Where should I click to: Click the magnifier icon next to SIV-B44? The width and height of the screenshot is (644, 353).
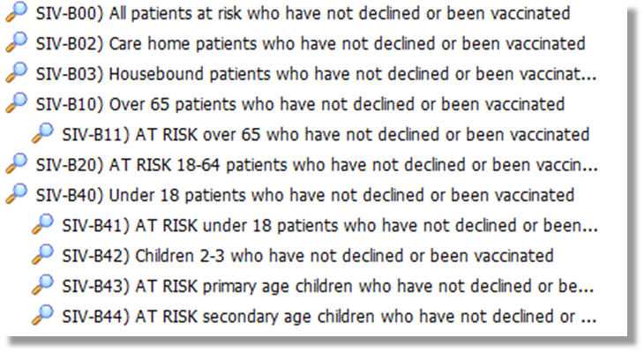[x=42, y=315]
